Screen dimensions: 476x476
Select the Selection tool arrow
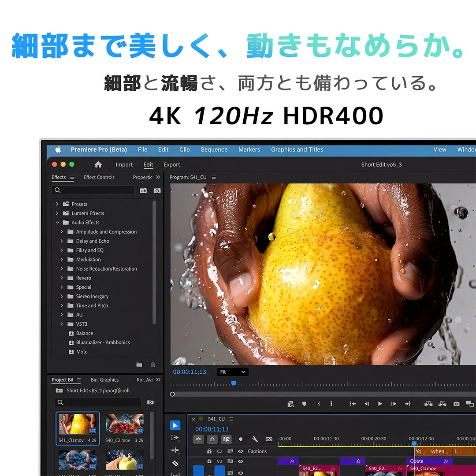pos(175,425)
